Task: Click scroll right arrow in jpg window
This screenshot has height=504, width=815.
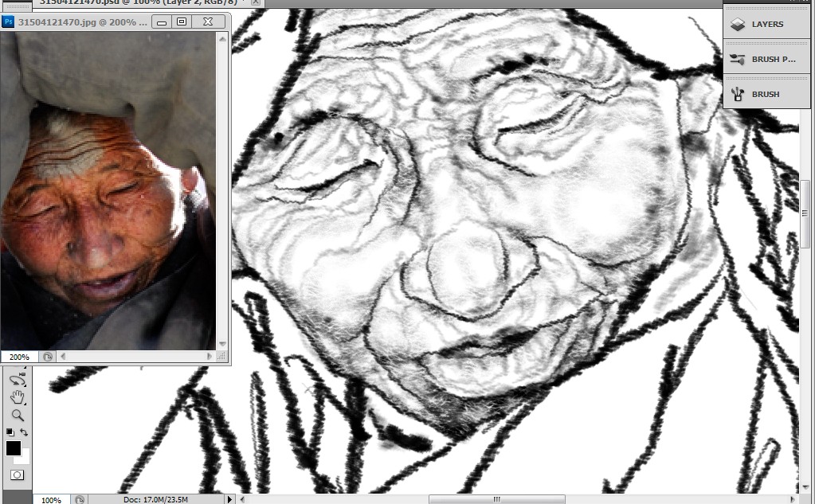Action: point(210,357)
